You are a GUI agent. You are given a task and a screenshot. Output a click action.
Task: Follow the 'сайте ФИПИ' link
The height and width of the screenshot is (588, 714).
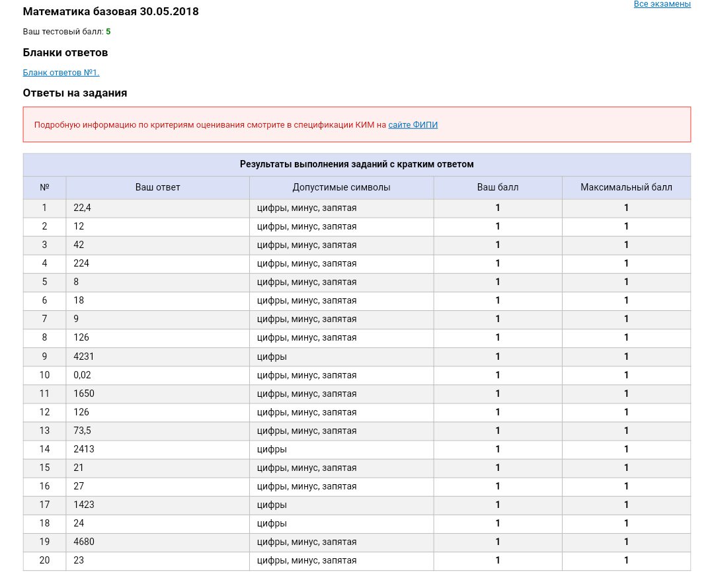coord(413,125)
